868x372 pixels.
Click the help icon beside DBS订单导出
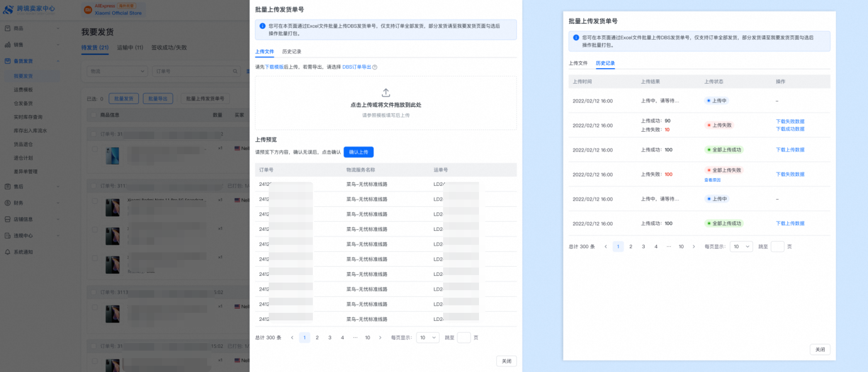pyautogui.click(x=375, y=67)
